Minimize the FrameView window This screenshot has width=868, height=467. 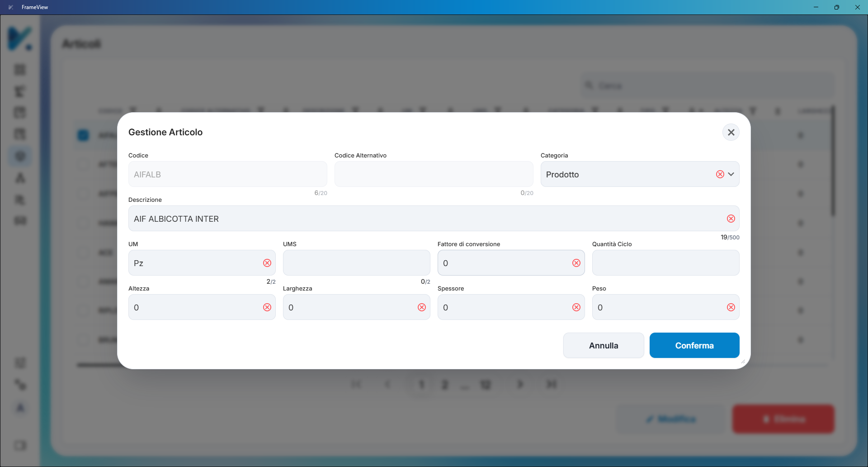[x=816, y=7]
